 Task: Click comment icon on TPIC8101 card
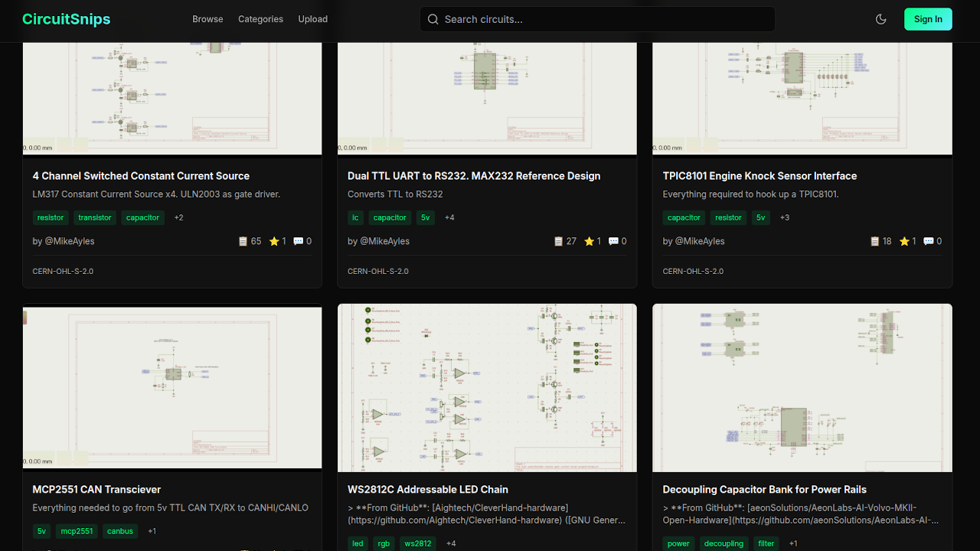pyautogui.click(x=929, y=241)
